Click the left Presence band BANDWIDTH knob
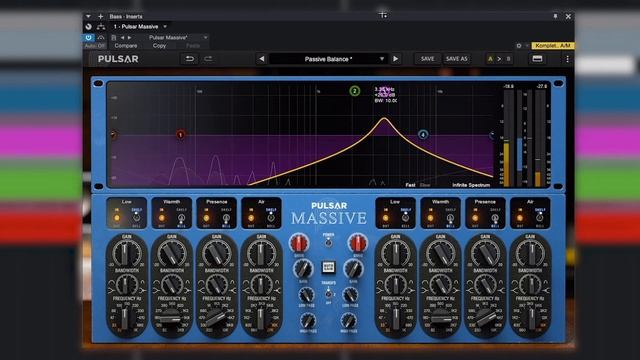640x360 pixels. click(x=216, y=284)
